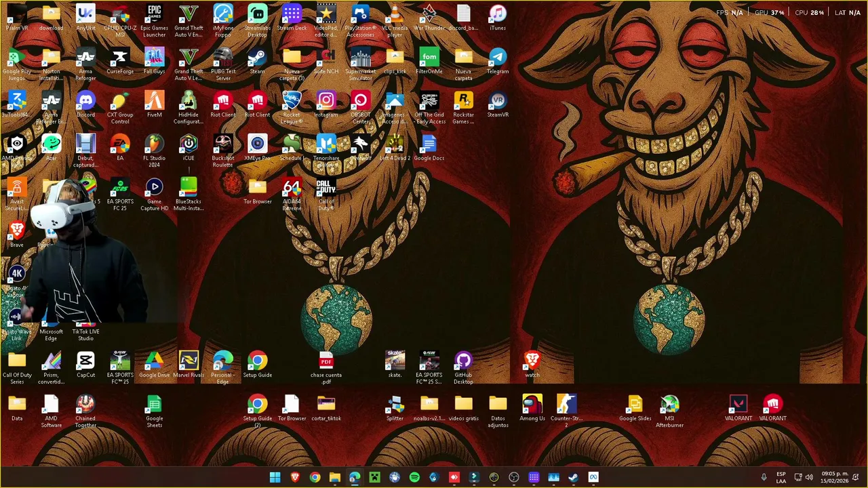Screen dimensions: 868x488
Task: Select the Google Docs icon
Action: [429, 148]
